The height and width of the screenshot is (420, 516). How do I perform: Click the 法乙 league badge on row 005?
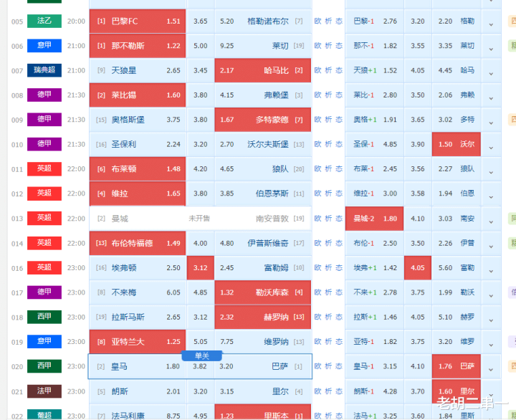click(44, 21)
